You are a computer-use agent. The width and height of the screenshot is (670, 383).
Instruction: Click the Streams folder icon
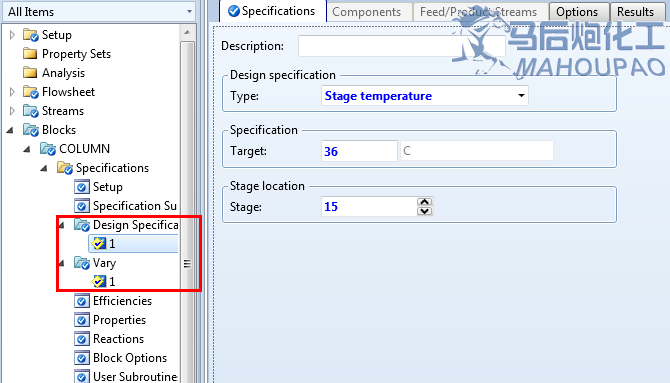point(30,111)
